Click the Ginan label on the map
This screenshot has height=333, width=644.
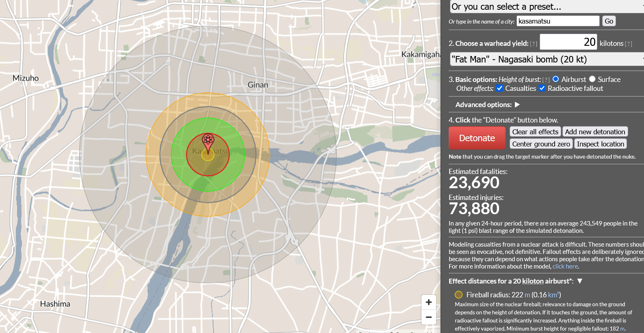(x=258, y=85)
